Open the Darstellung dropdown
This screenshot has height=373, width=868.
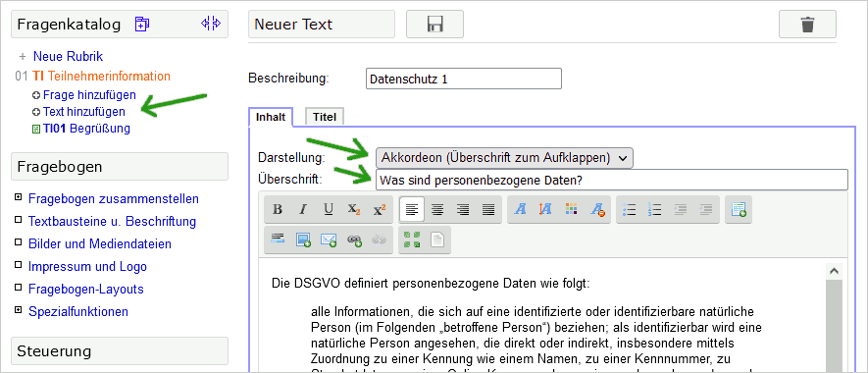pyautogui.click(x=504, y=158)
